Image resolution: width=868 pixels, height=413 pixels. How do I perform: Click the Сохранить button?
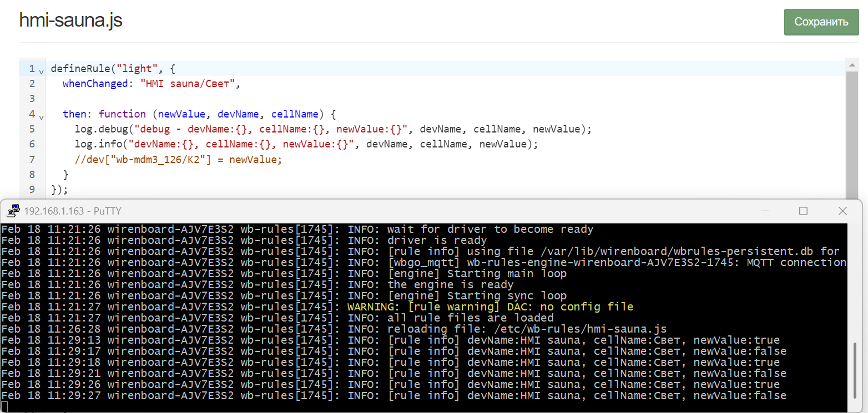point(821,22)
